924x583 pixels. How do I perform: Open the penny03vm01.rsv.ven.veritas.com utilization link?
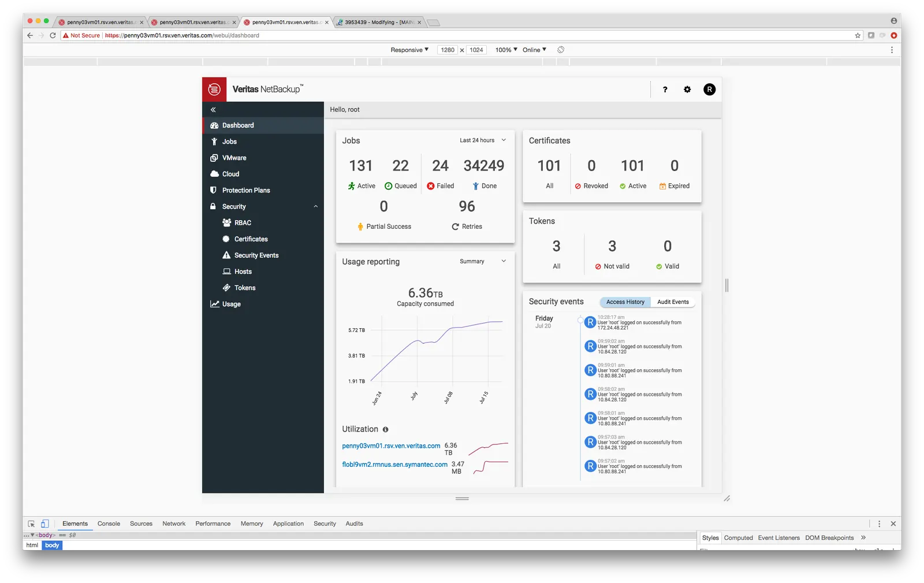391,446
